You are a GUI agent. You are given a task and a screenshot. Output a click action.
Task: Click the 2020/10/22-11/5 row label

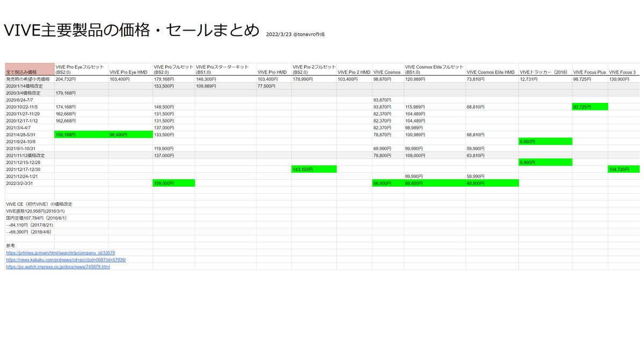coord(30,107)
